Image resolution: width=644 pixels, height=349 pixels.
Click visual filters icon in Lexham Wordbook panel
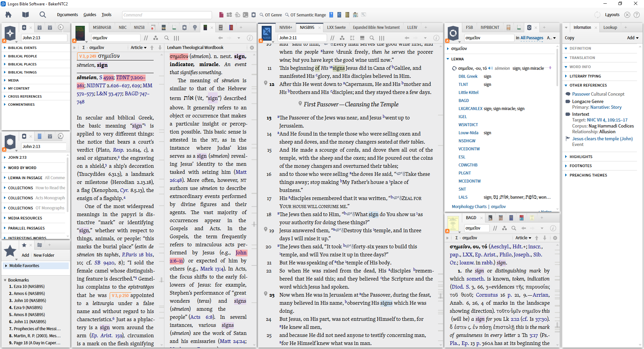click(156, 38)
